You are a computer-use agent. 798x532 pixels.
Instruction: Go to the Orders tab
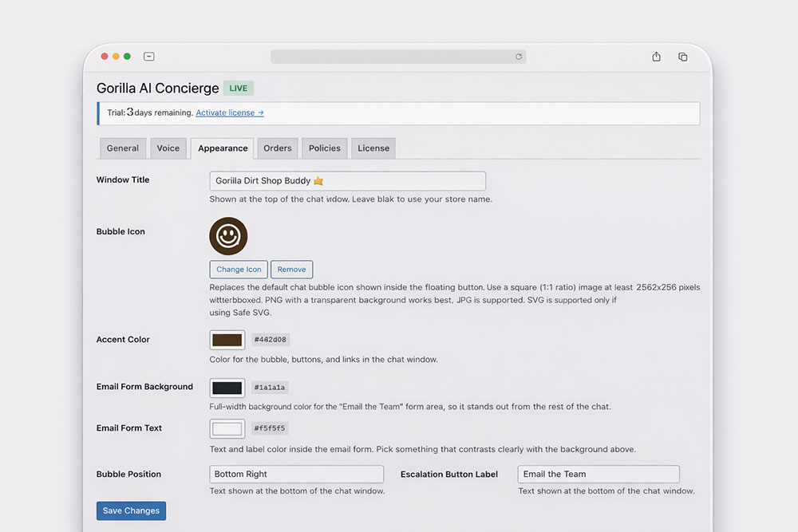tap(278, 148)
